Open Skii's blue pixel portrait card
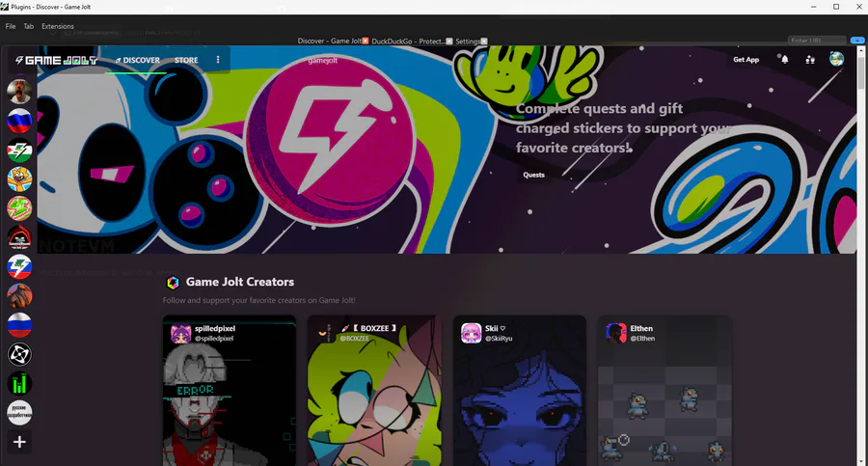The image size is (868, 466). [x=519, y=391]
